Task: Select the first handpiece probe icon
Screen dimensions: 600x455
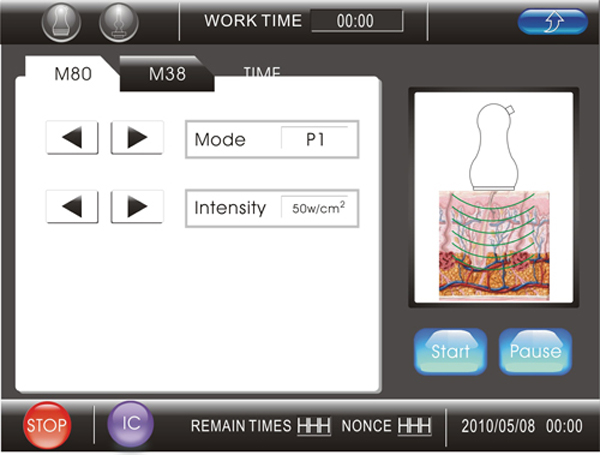Action: pyautogui.click(x=61, y=22)
